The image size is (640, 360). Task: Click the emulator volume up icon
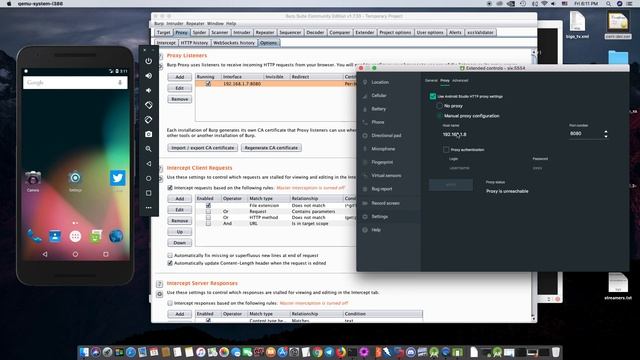tap(149, 76)
